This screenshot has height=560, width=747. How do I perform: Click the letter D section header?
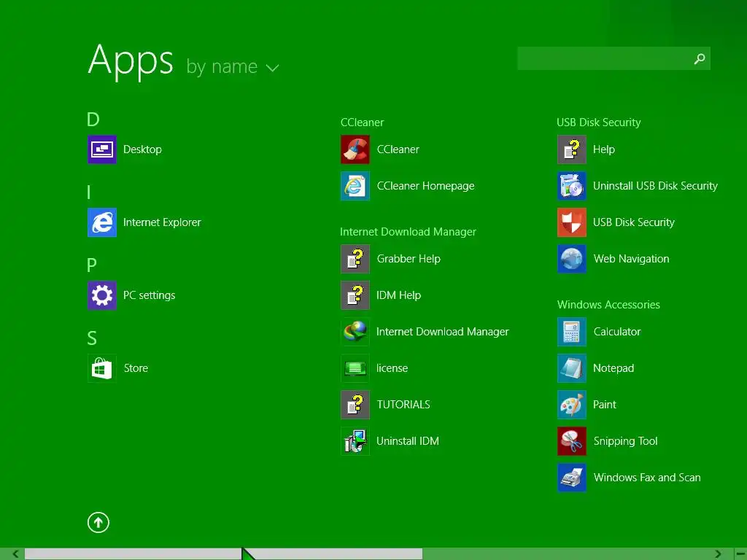[x=93, y=120]
